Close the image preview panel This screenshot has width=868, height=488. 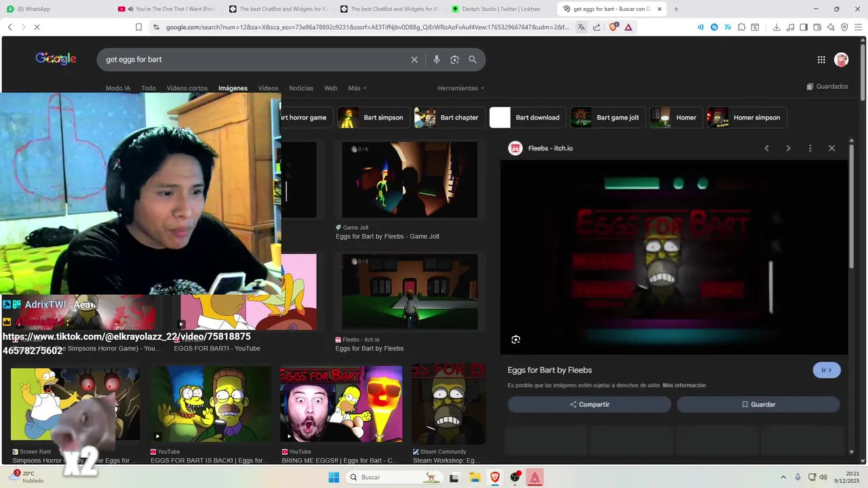(831, 148)
